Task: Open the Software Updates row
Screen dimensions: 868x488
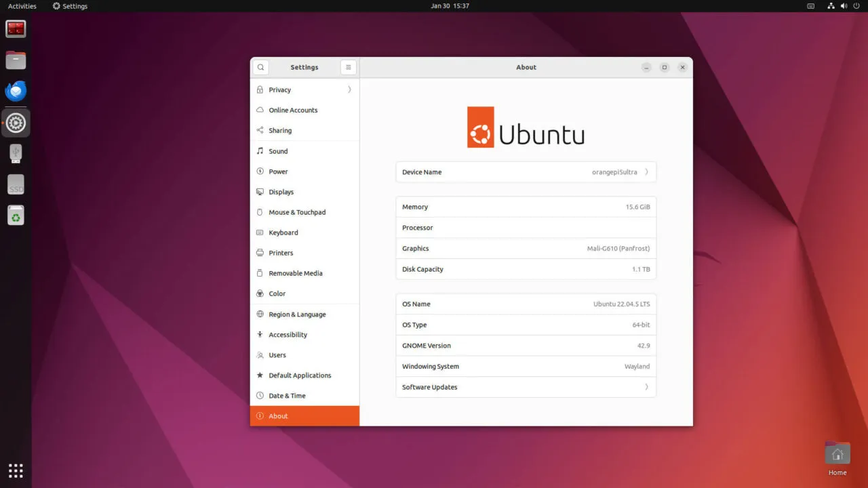Action: click(526, 387)
